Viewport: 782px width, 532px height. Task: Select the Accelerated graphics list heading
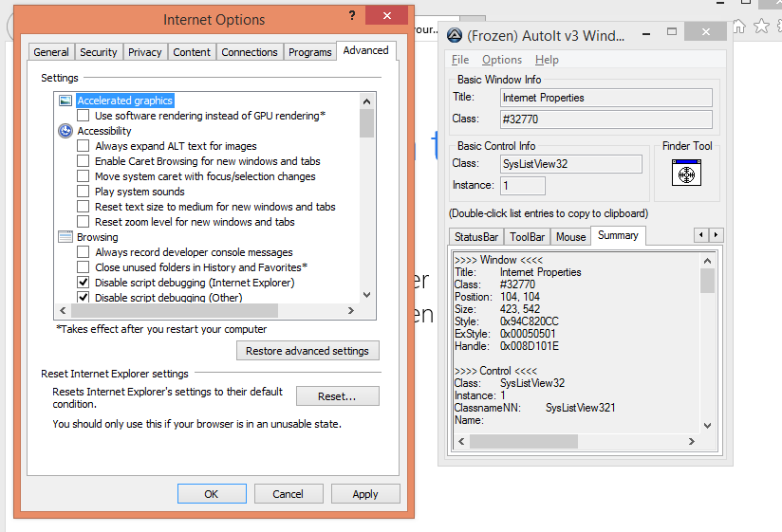(x=124, y=101)
